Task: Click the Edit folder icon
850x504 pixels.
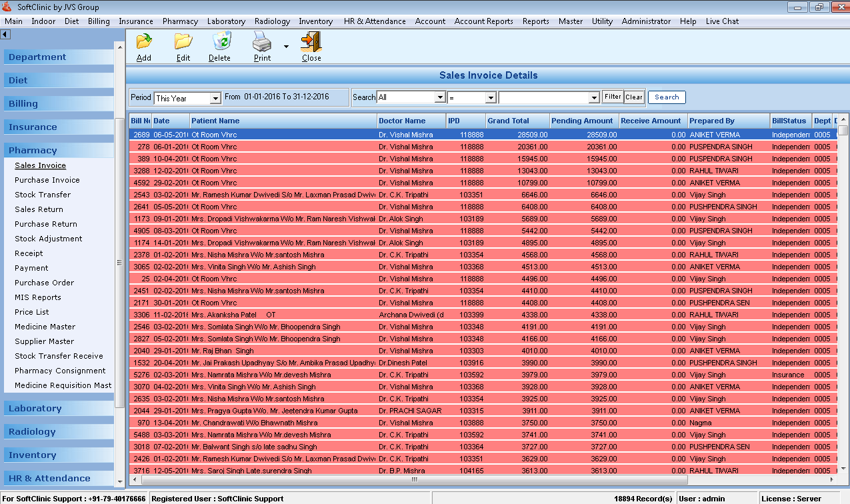Action: (183, 42)
